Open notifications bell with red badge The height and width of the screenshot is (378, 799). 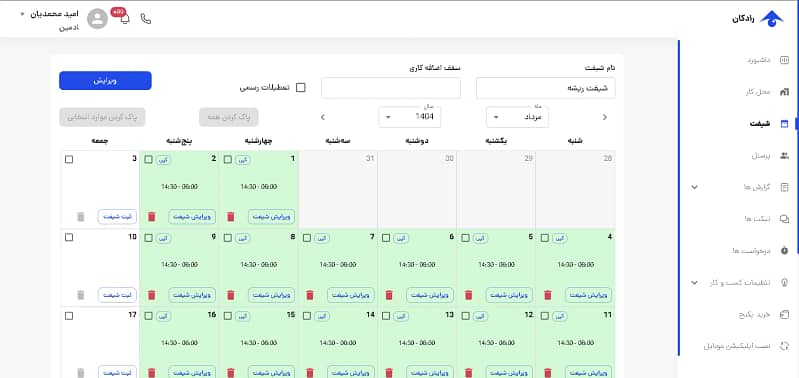(124, 18)
